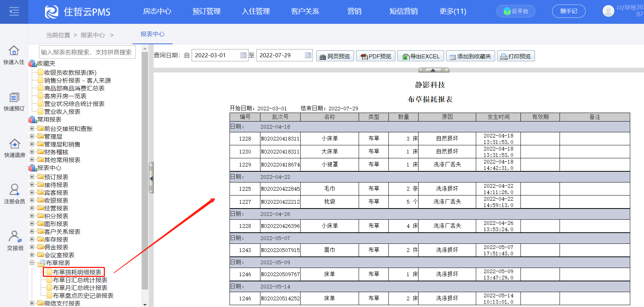644x307 pixels.
Task: Select 布草日汇总统计报表
Action: [80, 280]
